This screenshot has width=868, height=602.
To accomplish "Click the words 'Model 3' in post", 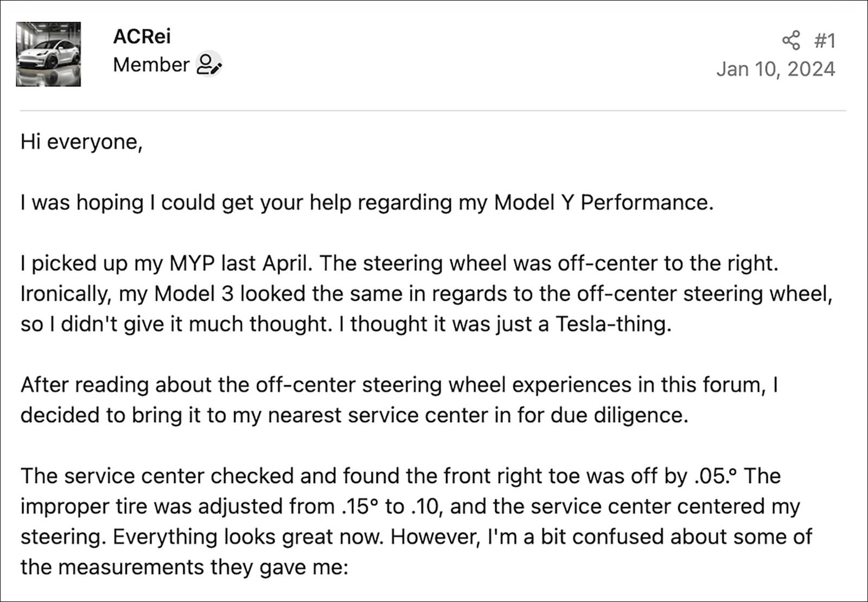I will coord(194,294).
